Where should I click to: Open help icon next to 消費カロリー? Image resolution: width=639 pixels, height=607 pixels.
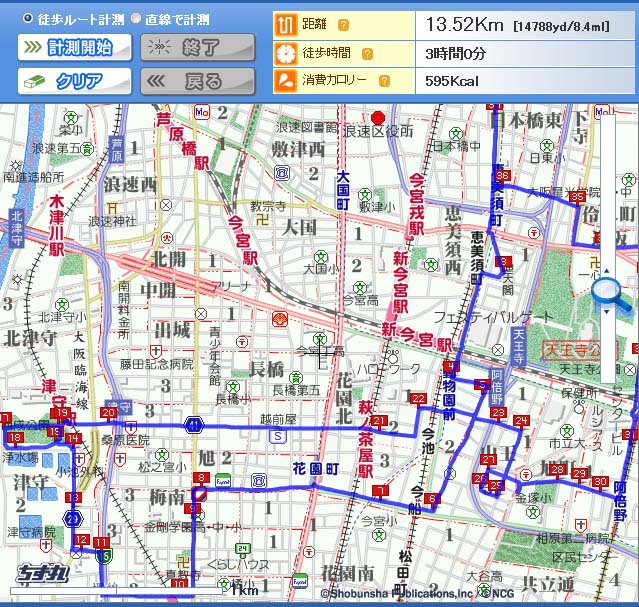tap(384, 81)
